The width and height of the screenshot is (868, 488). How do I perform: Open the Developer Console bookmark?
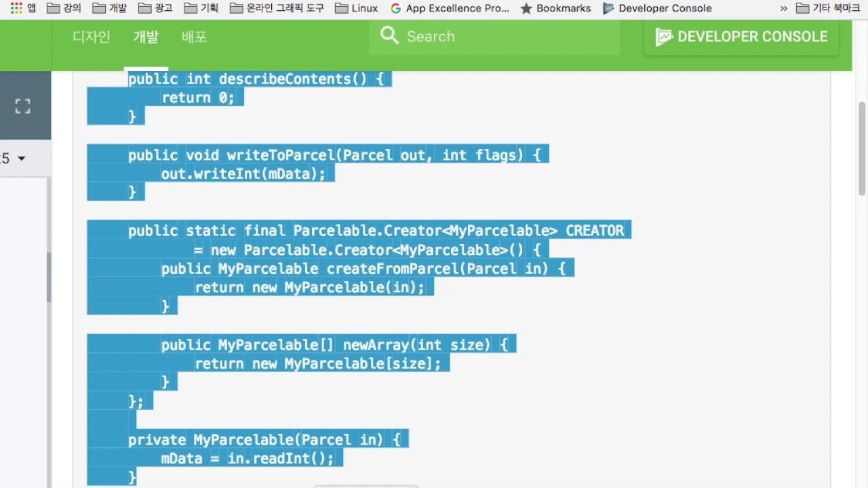(x=657, y=8)
